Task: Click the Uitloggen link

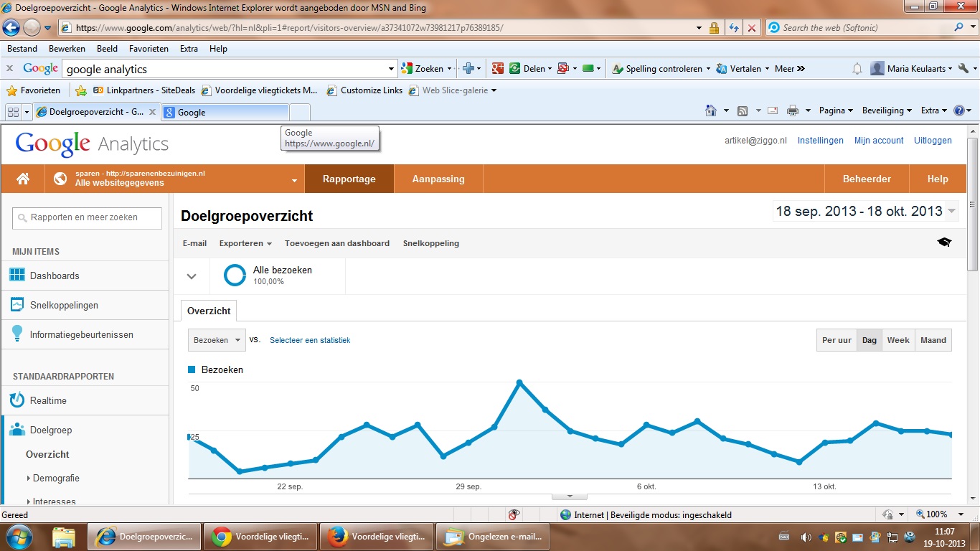Action: tap(933, 141)
